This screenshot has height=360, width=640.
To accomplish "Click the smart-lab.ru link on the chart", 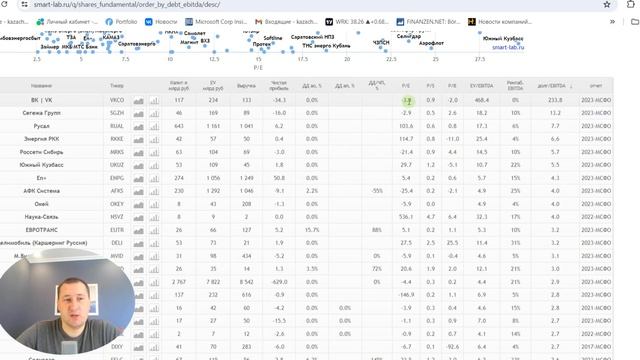I will 508,47.
